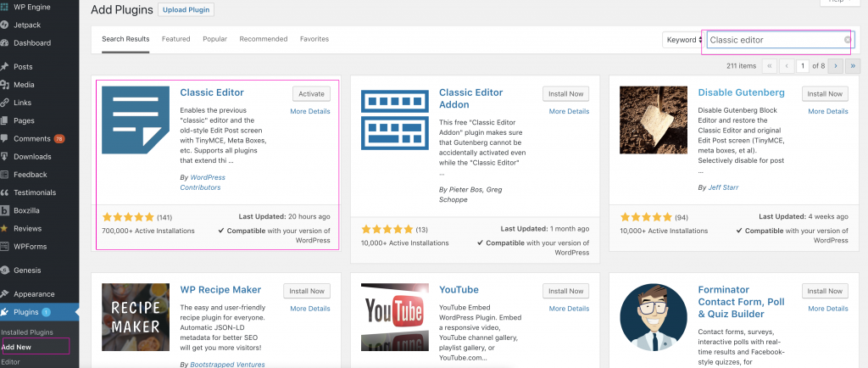Click the Dashboard gauge icon
868x368 pixels.
tap(4, 42)
